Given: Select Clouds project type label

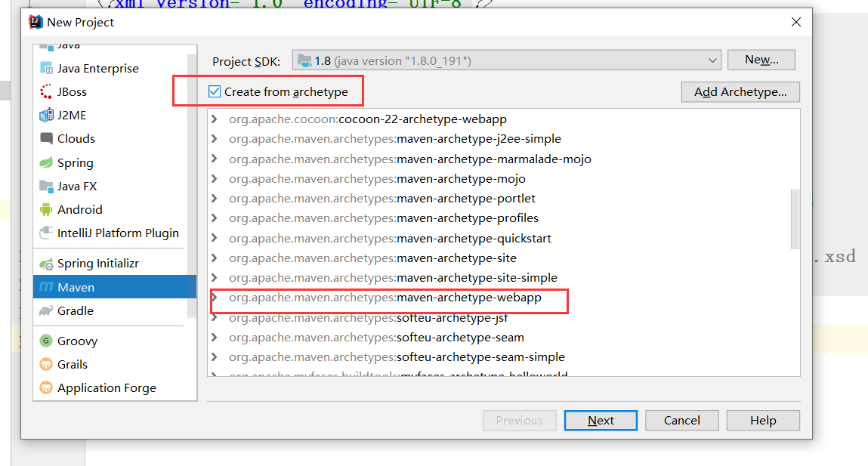Looking at the screenshot, I should 76,138.
